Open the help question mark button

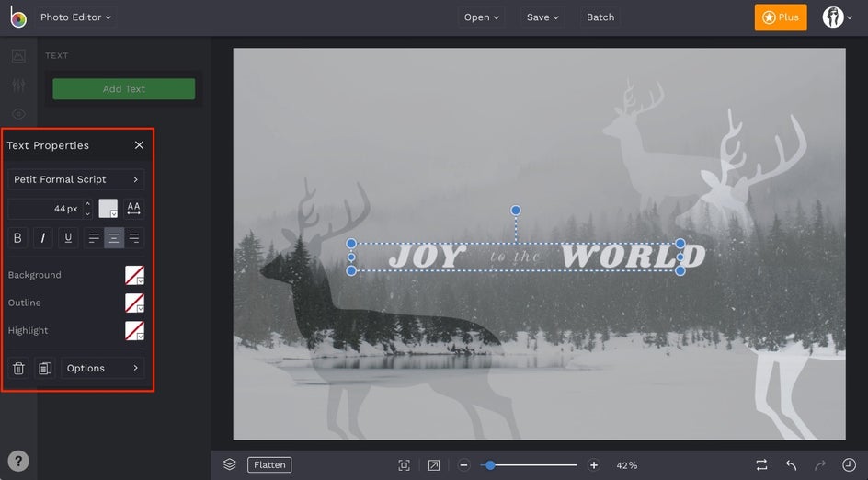tap(18, 462)
